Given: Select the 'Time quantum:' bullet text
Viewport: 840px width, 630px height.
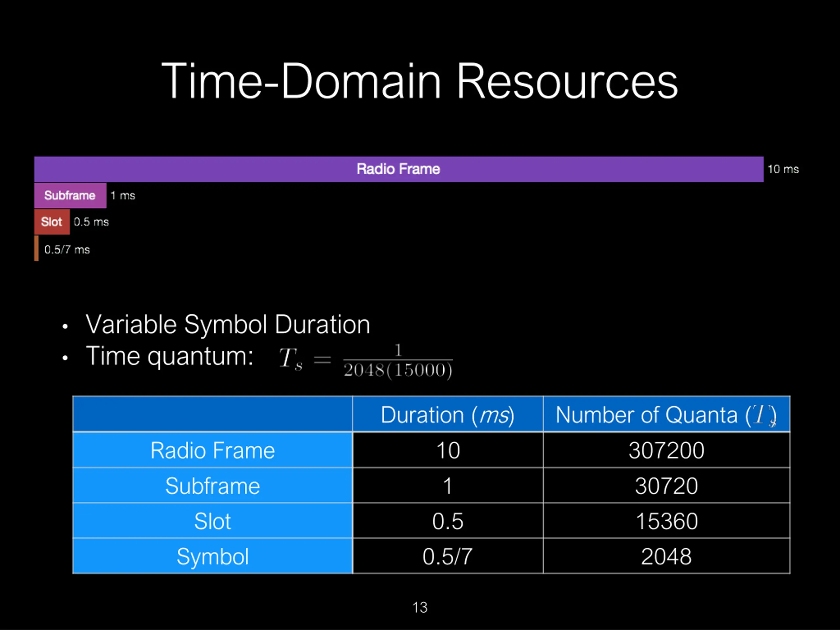Looking at the screenshot, I should 169,356.
